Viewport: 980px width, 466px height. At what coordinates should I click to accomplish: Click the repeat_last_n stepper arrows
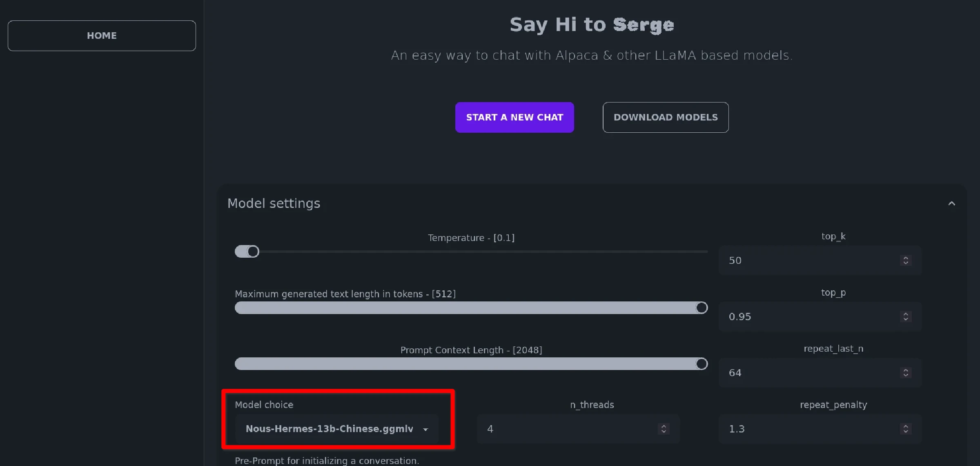pyautogui.click(x=906, y=373)
